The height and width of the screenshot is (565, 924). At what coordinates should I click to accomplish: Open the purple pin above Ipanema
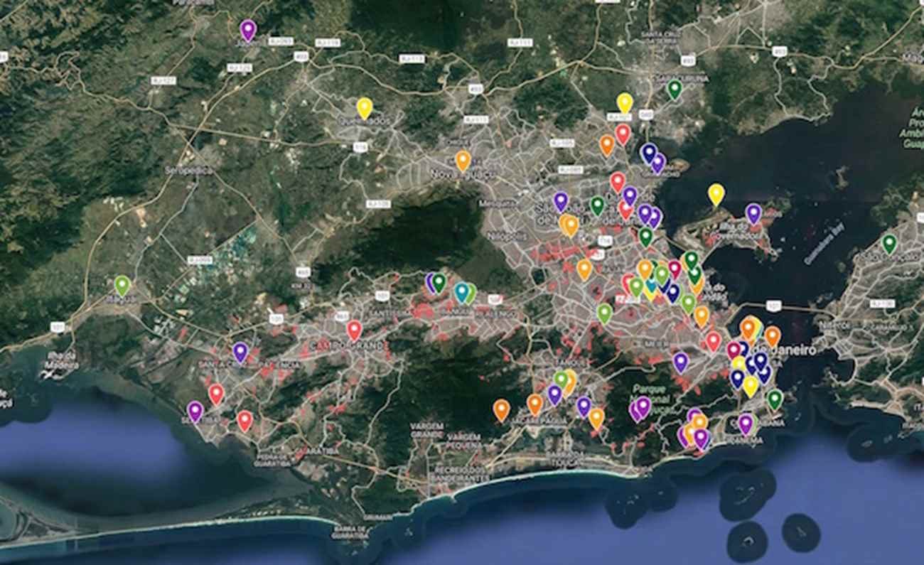click(745, 424)
